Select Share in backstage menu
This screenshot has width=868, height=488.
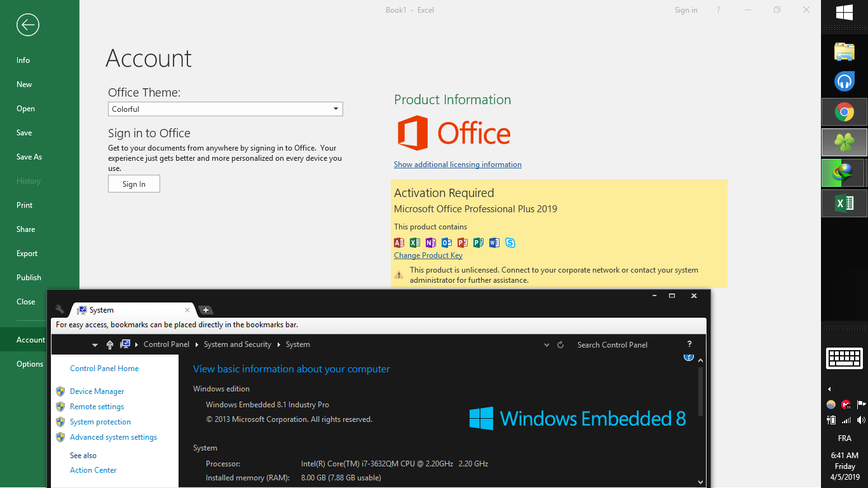pos(39,229)
